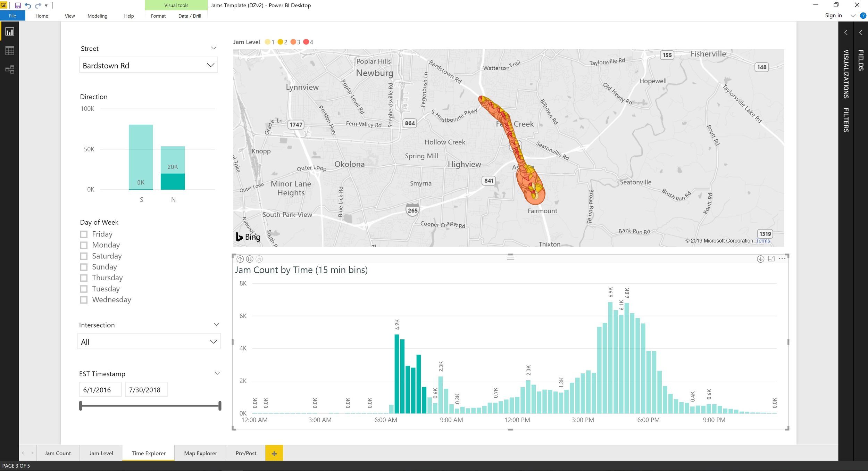Click Sign in
868x471 pixels.
point(833,15)
